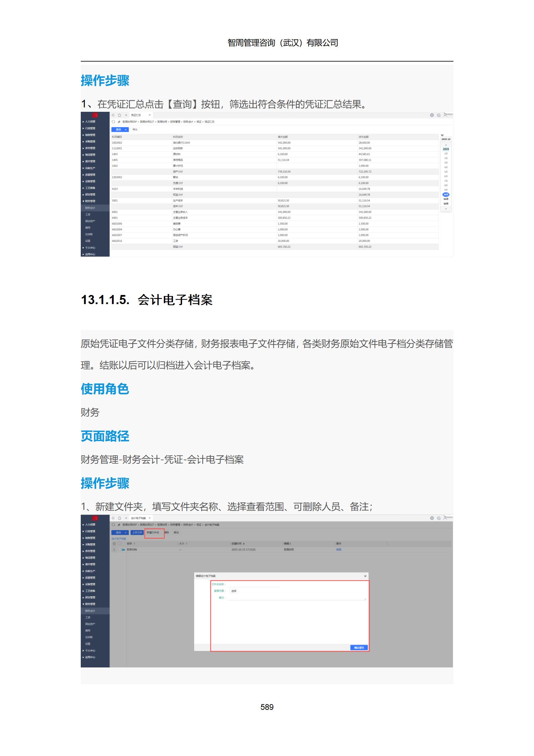Click the 上传文件 button
The height and width of the screenshot is (756, 534).
[137, 532]
